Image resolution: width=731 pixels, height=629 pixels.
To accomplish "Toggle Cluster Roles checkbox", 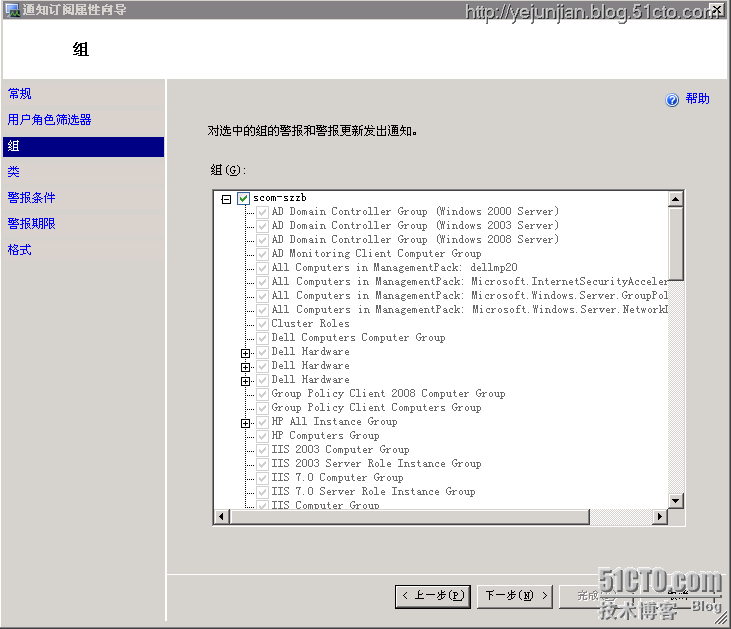I will point(262,324).
